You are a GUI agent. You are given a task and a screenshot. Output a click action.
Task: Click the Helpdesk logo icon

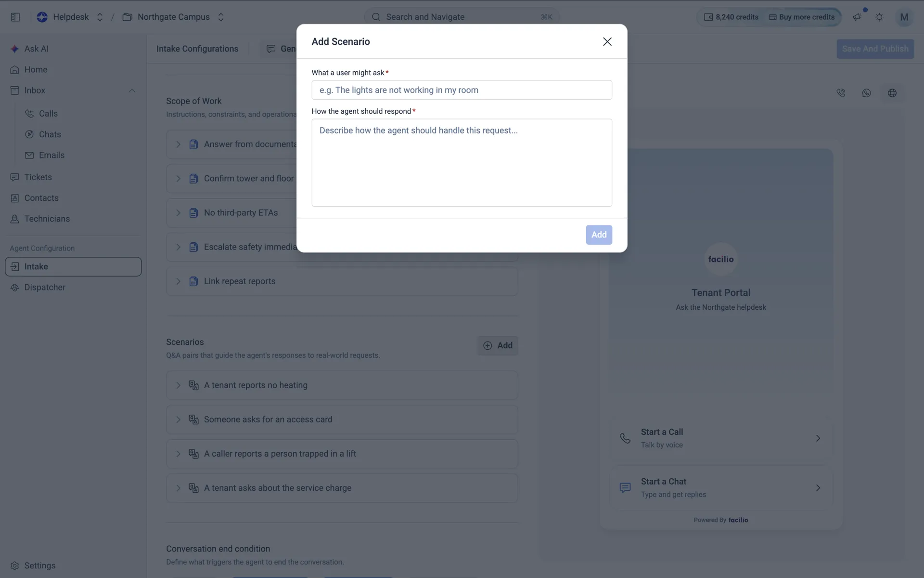(x=42, y=17)
